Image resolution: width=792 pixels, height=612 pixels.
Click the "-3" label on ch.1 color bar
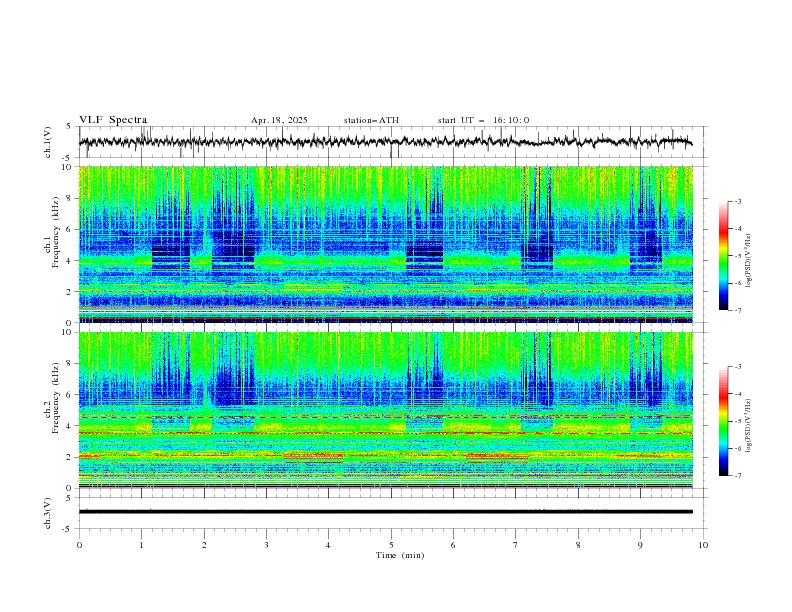[x=738, y=201]
